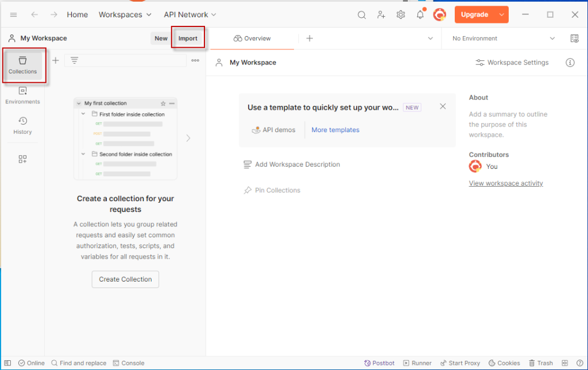
Task: Click Pin Collections
Action: click(272, 190)
